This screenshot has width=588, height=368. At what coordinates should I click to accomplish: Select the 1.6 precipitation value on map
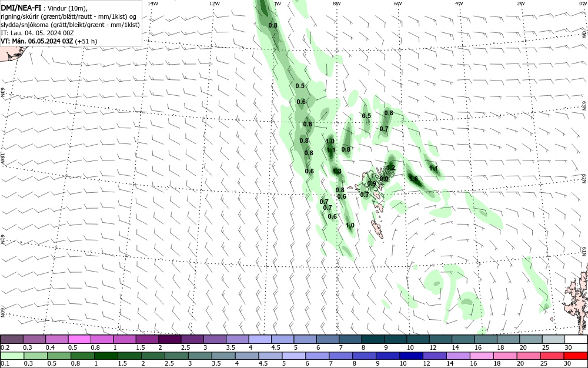pos(413,179)
